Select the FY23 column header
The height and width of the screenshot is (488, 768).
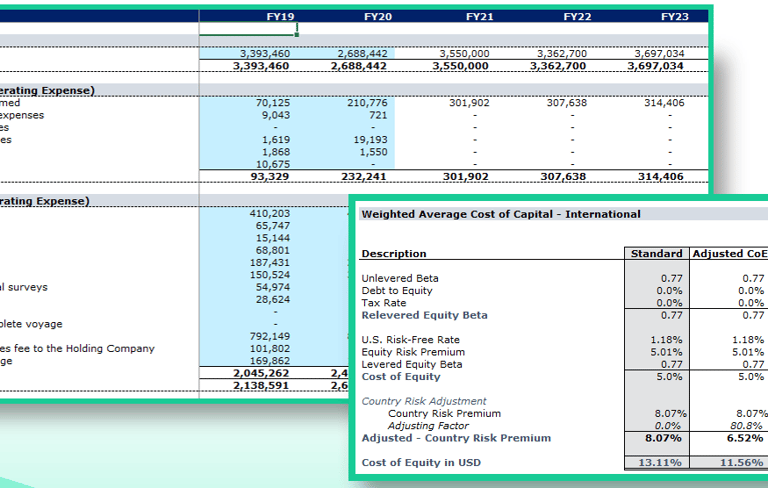coord(674,17)
